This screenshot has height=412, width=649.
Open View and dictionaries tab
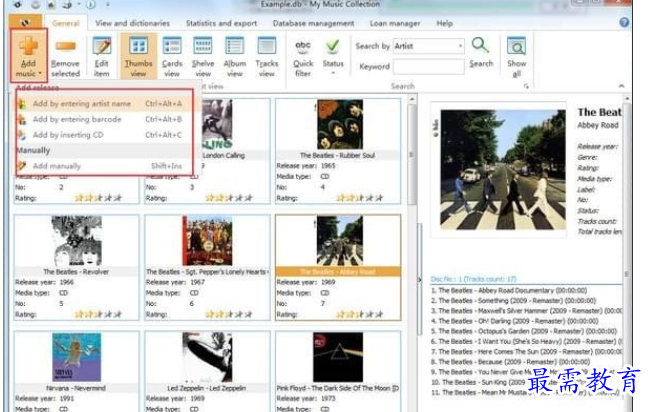click(132, 23)
